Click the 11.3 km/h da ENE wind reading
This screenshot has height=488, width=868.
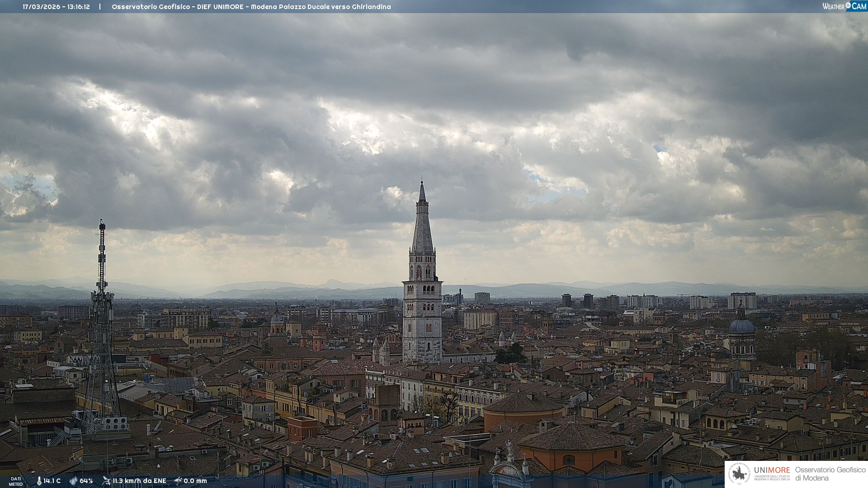pos(139,481)
